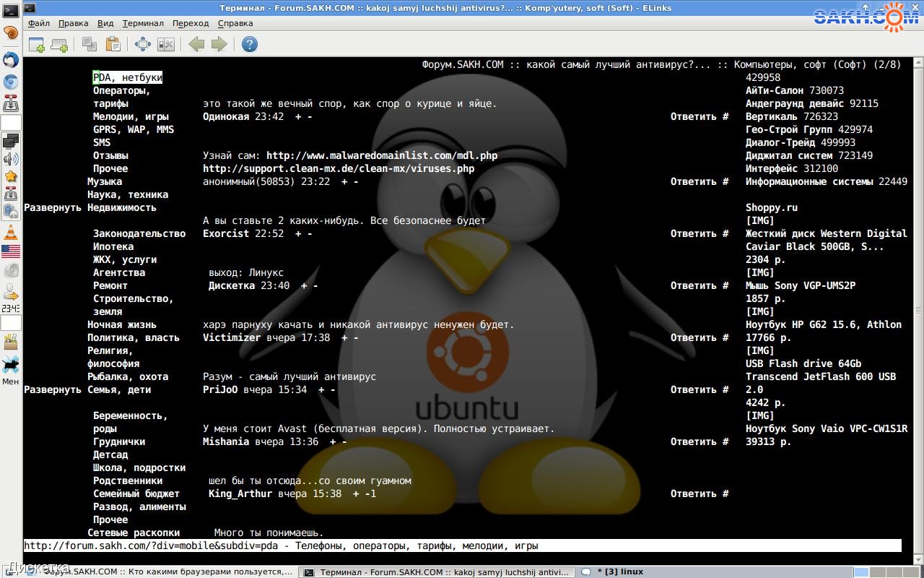Switch to next tab arrow
The image size is (924, 578).
click(219, 45)
